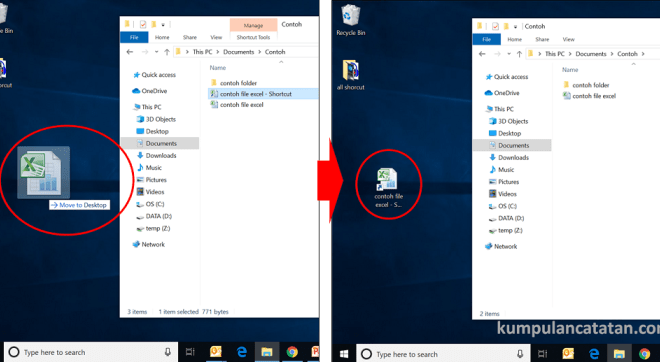Click Contoh breadcrumb in right address bar

pos(627,54)
